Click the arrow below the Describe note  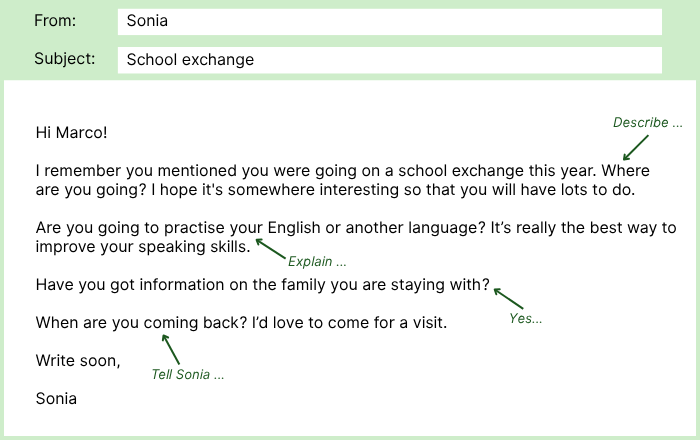pos(634,148)
